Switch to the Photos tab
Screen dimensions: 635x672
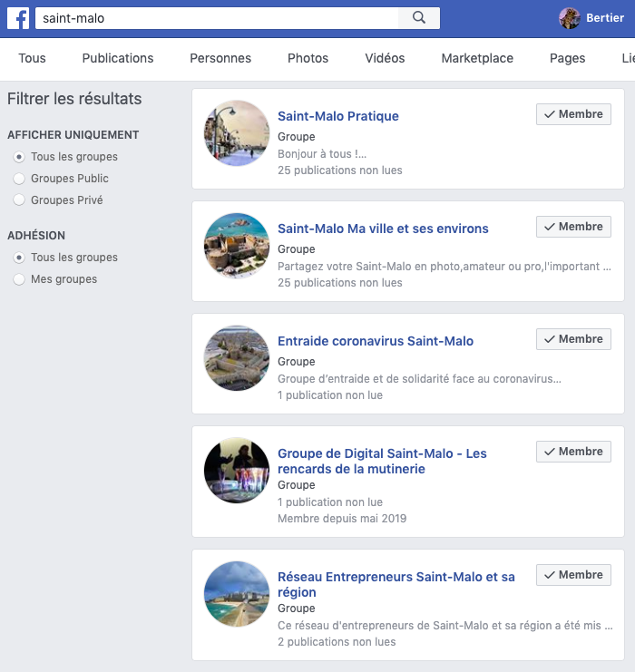(x=308, y=58)
